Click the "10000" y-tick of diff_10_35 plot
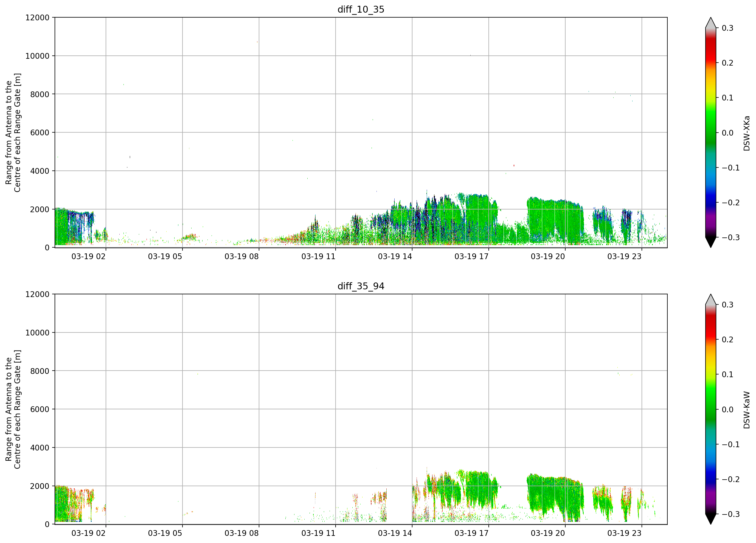 (x=37, y=56)
